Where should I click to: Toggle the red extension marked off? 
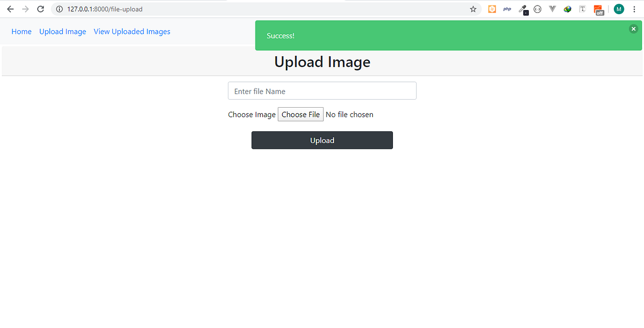point(598,10)
